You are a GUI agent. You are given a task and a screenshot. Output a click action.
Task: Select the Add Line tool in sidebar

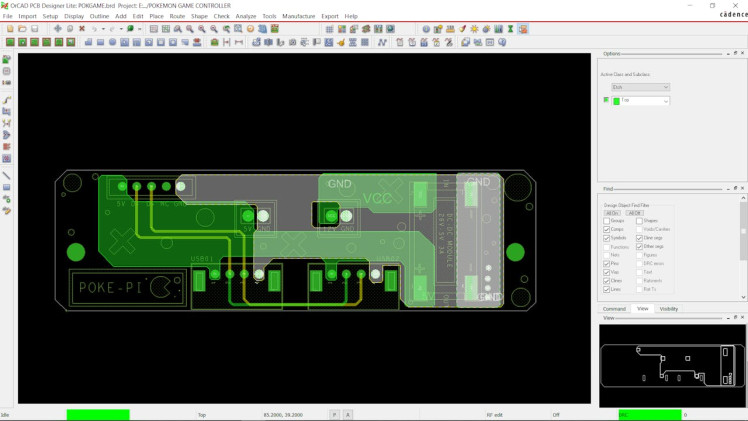(x=7, y=175)
